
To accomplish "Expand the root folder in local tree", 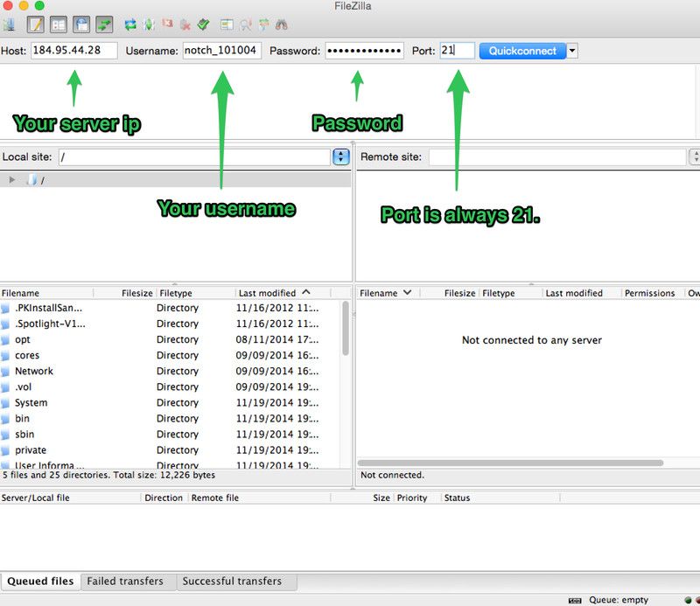I will coord(10,181).
